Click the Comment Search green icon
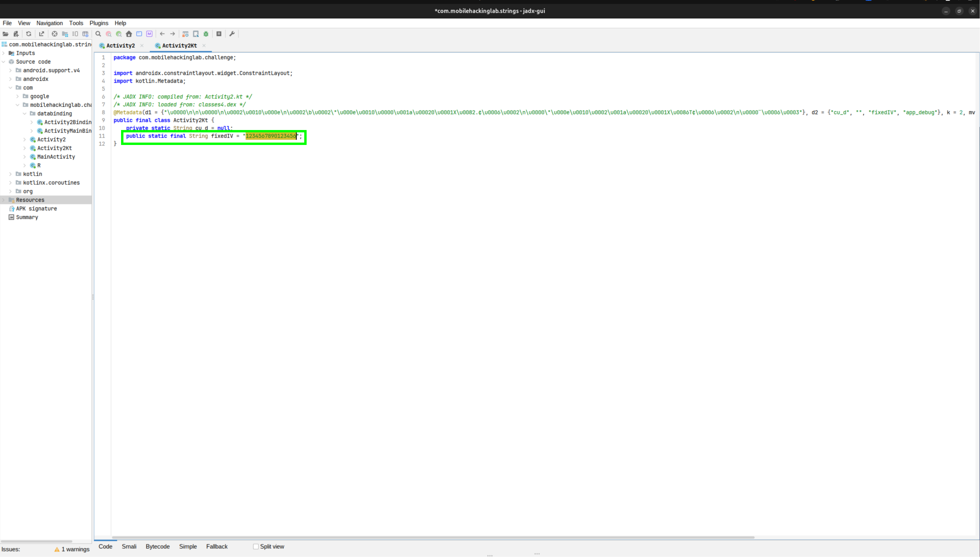 [x=119, y=34]
